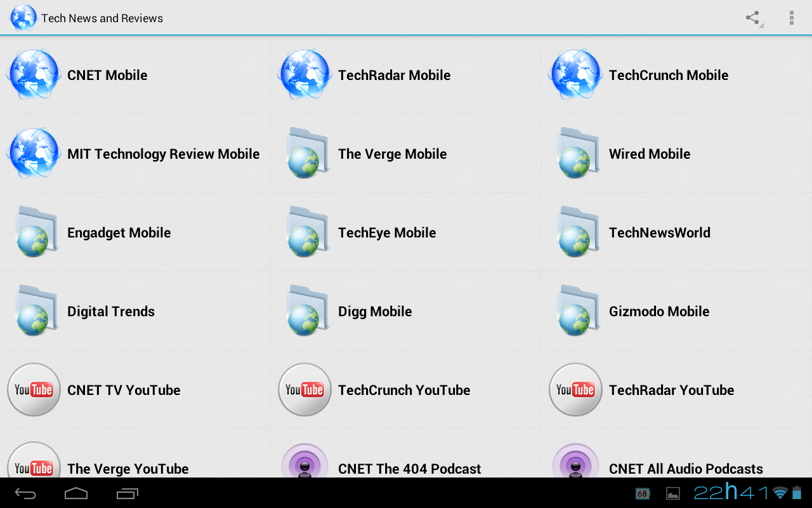Open the recent apps switcher
This screenshot has height=508, width=812.
[128, 493]
